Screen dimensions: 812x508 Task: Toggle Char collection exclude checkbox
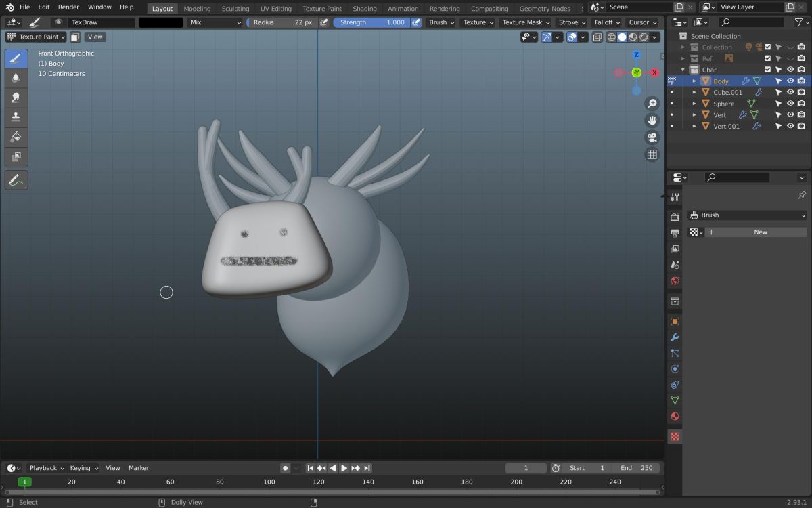point(767,70)
